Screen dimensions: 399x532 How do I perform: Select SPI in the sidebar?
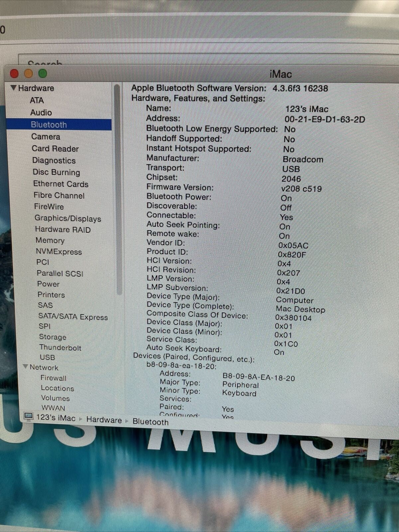click(45, 326)
